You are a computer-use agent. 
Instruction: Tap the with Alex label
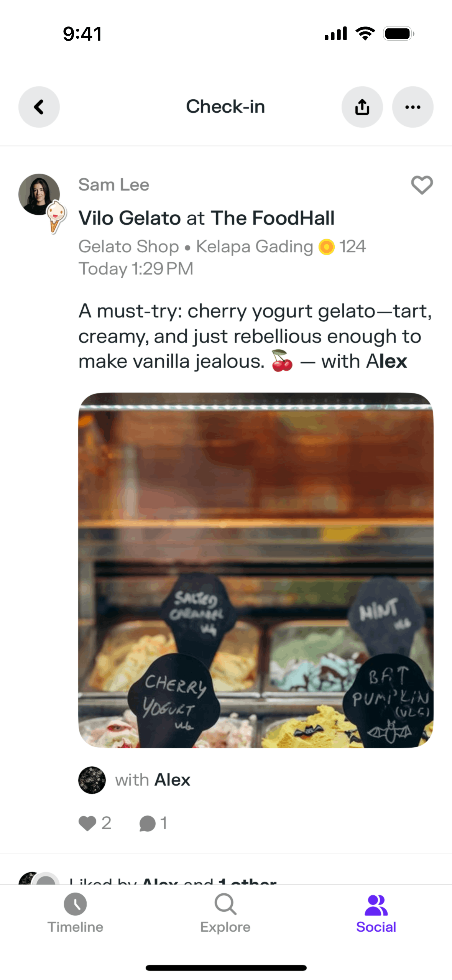tap(153, 780)
